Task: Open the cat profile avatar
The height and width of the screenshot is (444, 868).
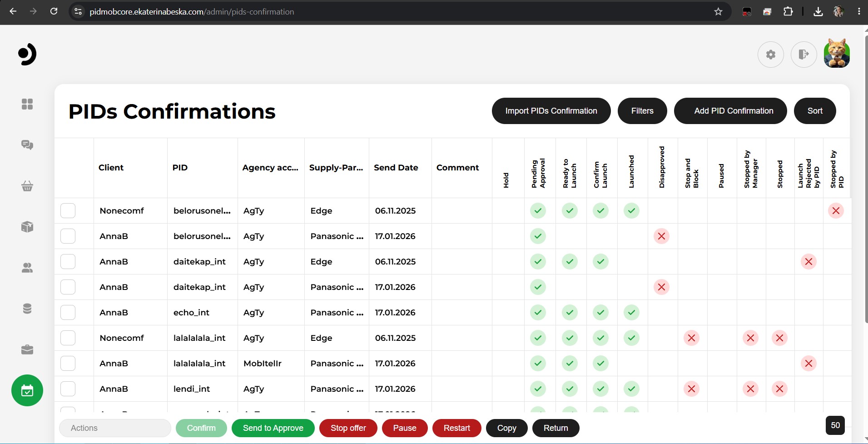Action: [837, 54]
